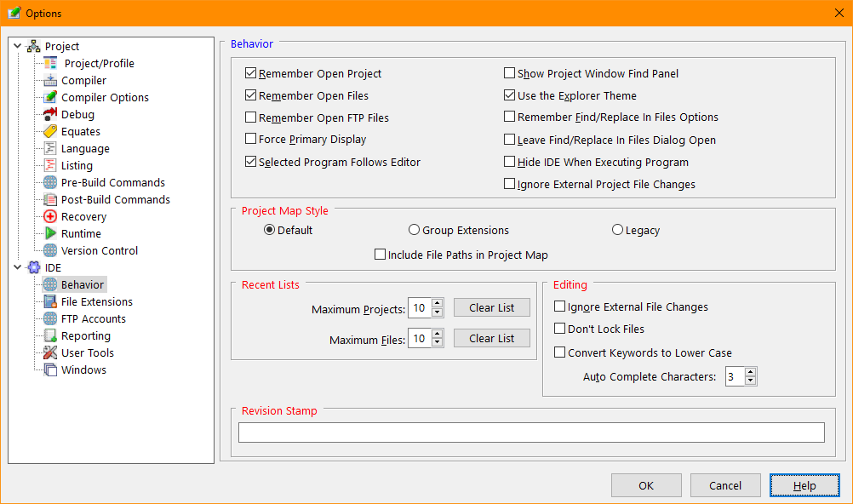This screenshot has height=504, width=853.
Task: Increase Maximum Projects spinner value
Action: pos(438,303)
